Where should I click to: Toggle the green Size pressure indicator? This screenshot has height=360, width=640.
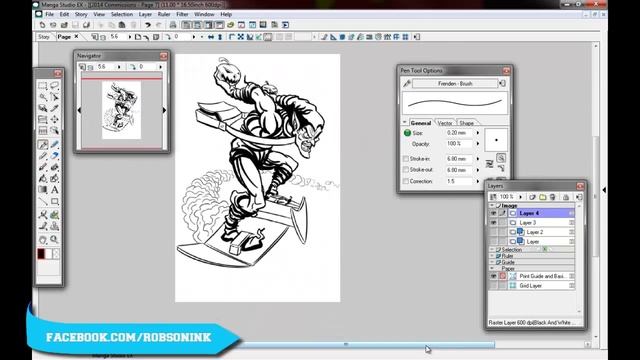[407, 133]
